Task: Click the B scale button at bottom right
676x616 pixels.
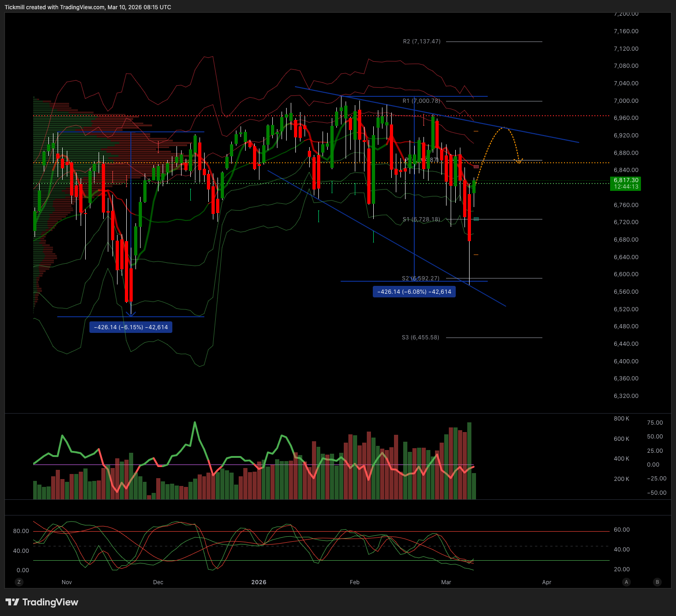Action: click(x=657, y=582)
